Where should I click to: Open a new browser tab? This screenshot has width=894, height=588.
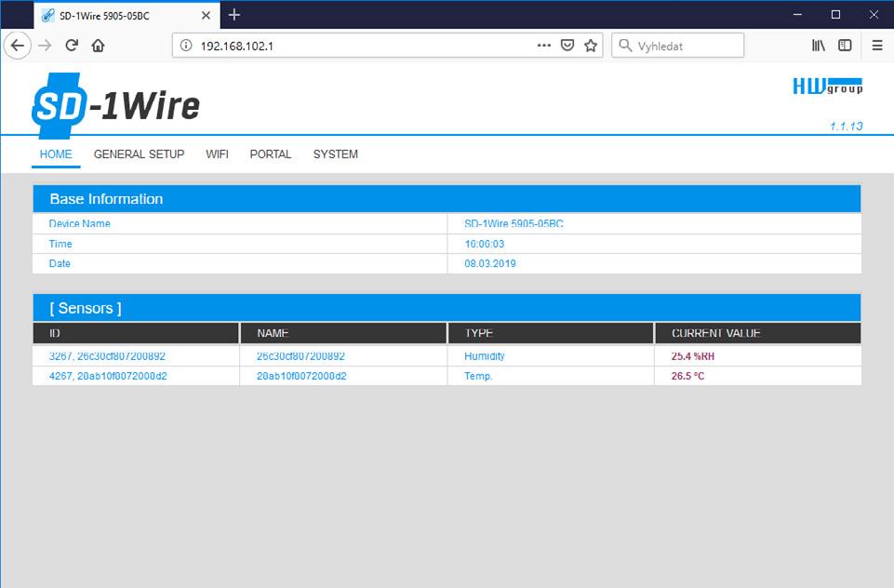coord(234,16)
